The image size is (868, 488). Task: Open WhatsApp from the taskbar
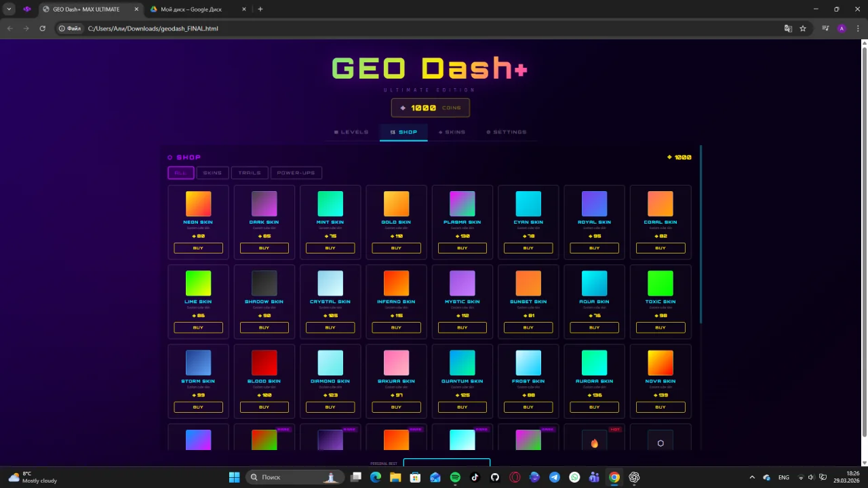coord(574,477)
